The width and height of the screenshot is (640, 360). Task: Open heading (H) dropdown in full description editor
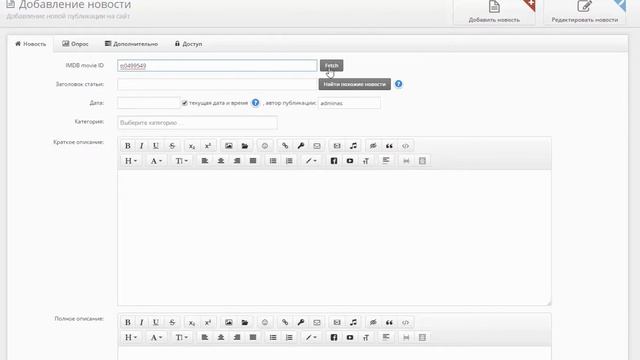tap(131, 338)
